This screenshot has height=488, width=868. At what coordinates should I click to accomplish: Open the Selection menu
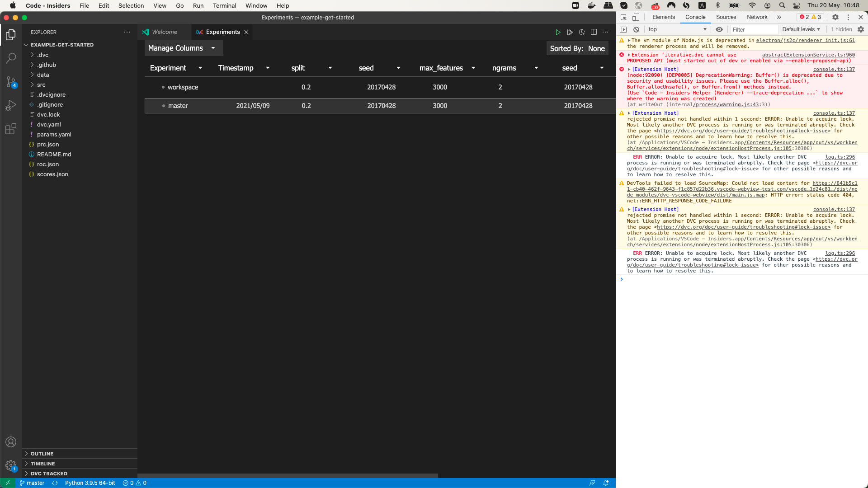131,5
